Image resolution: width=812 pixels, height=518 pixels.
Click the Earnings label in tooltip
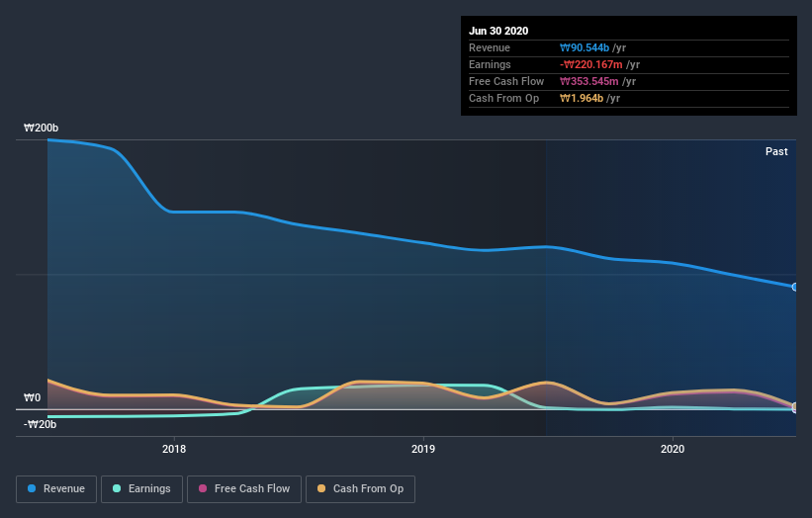click(x=490, y=64)
